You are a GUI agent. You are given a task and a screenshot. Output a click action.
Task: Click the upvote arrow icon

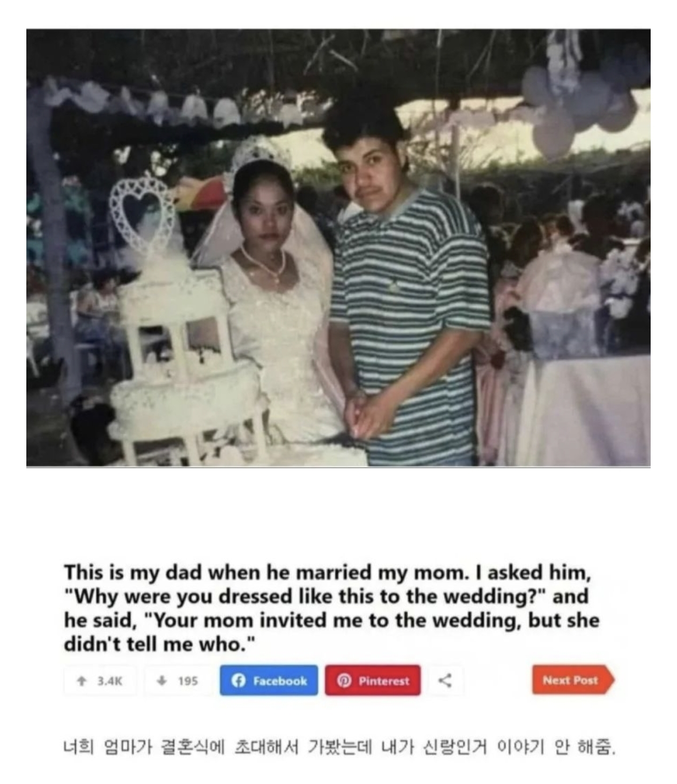click(x=82, y=681)
